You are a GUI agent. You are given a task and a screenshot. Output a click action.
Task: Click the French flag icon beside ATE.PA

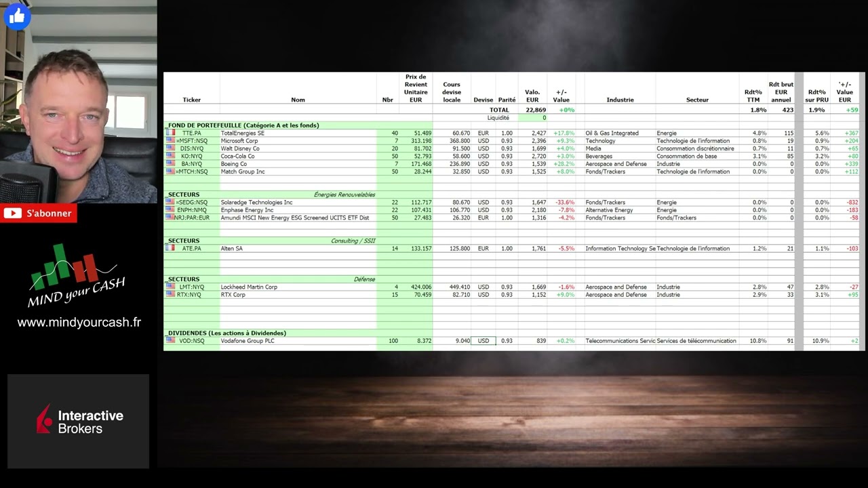point(170,248)
